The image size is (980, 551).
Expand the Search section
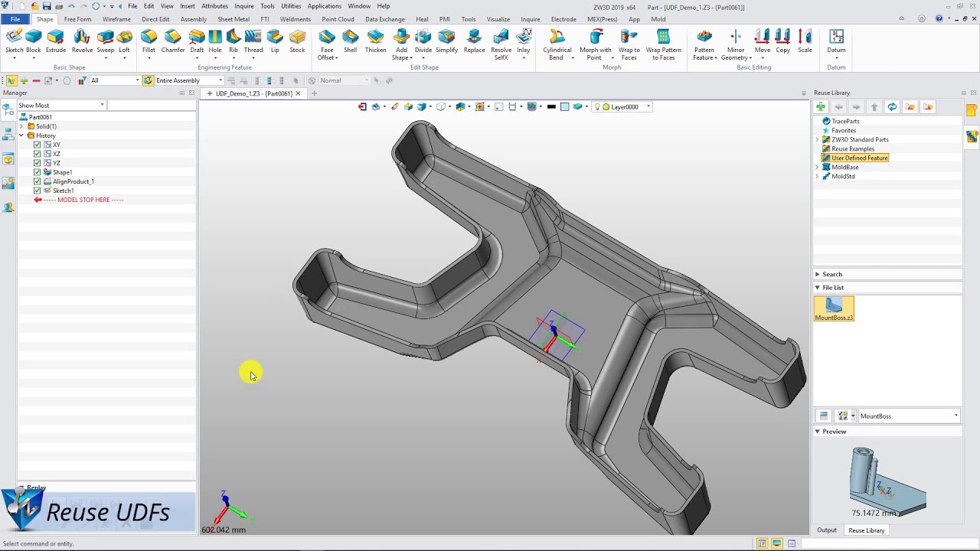817,275
